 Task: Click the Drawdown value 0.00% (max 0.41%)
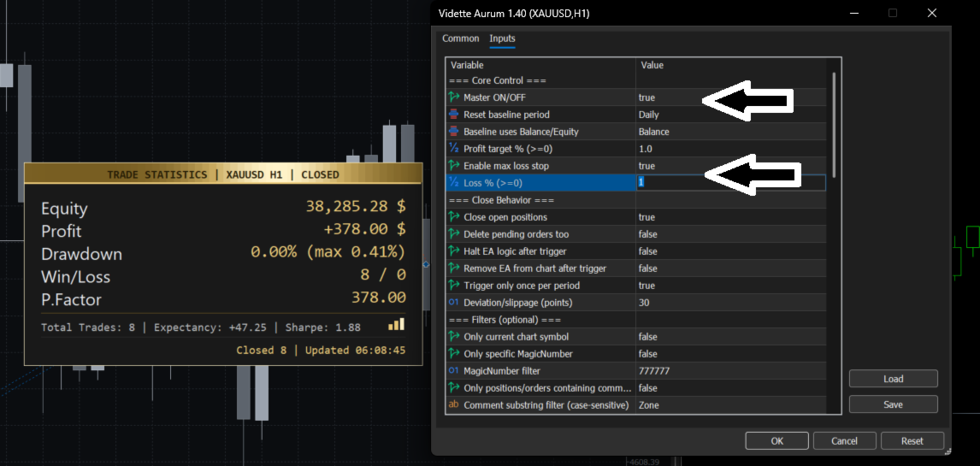pos(328,253)
